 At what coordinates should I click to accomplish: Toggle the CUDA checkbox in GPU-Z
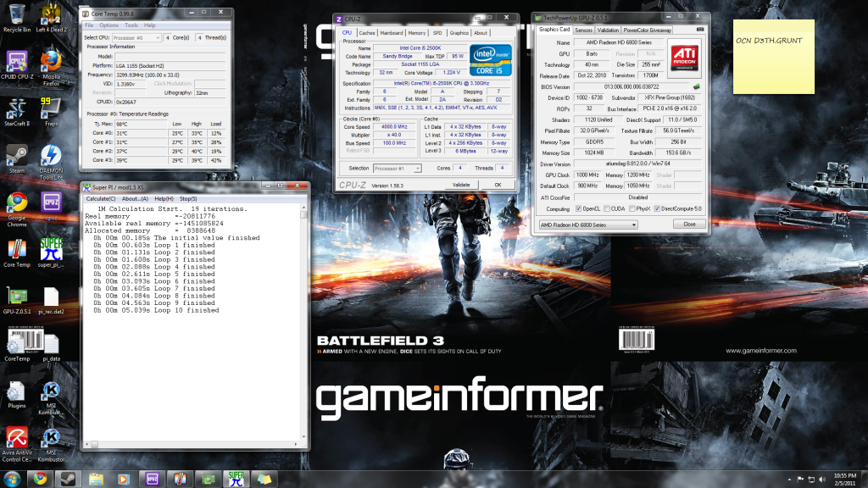[607, 208]
